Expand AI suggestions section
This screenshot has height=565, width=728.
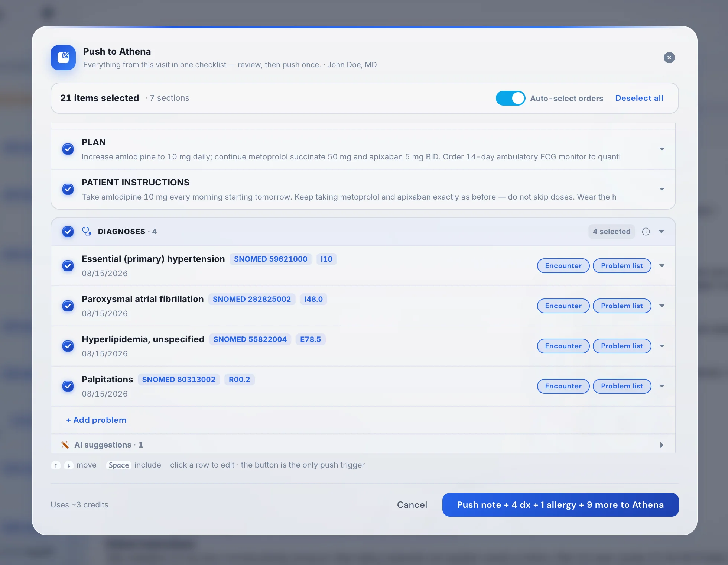662,445
